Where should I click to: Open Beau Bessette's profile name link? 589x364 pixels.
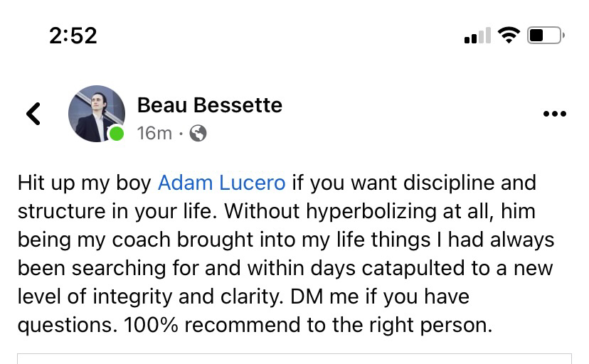(209, 105)
